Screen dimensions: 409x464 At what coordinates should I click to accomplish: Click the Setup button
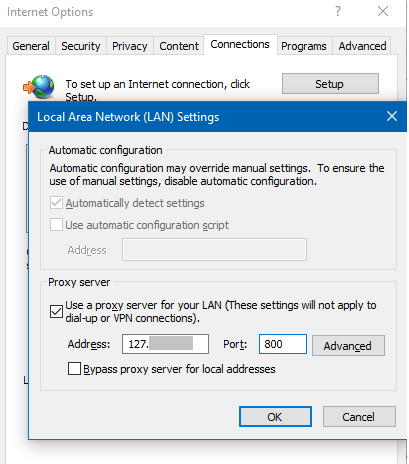(330, 84)
